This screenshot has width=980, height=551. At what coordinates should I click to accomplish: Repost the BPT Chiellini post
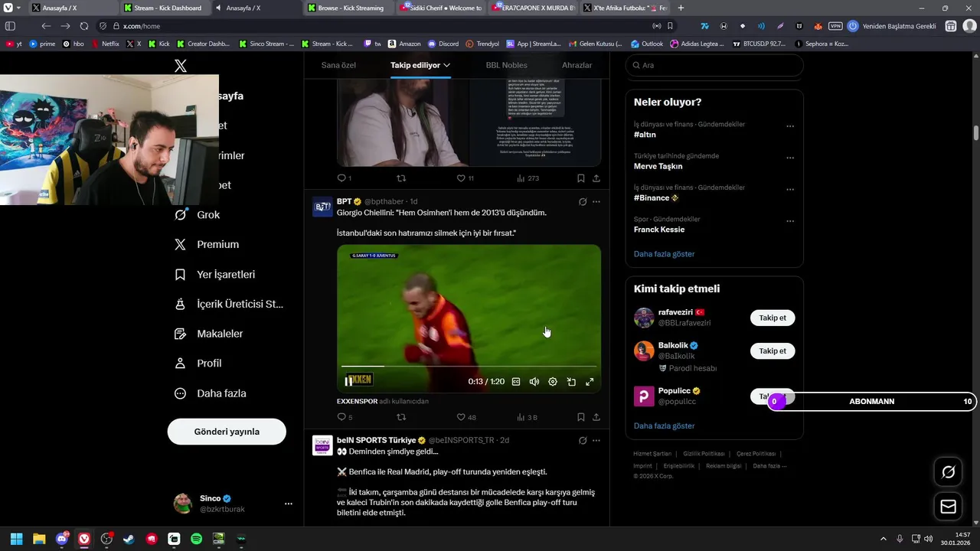401,417
